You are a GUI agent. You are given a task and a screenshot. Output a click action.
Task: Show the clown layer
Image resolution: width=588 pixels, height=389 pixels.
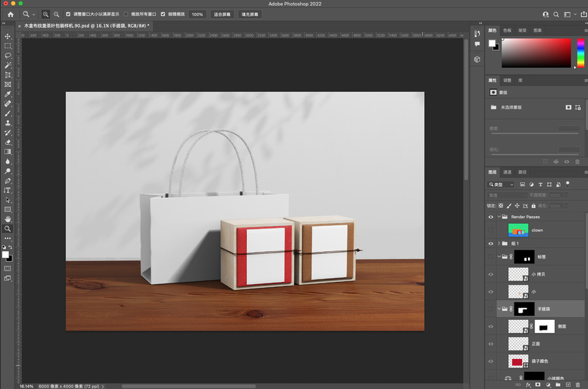pos(491,230)
